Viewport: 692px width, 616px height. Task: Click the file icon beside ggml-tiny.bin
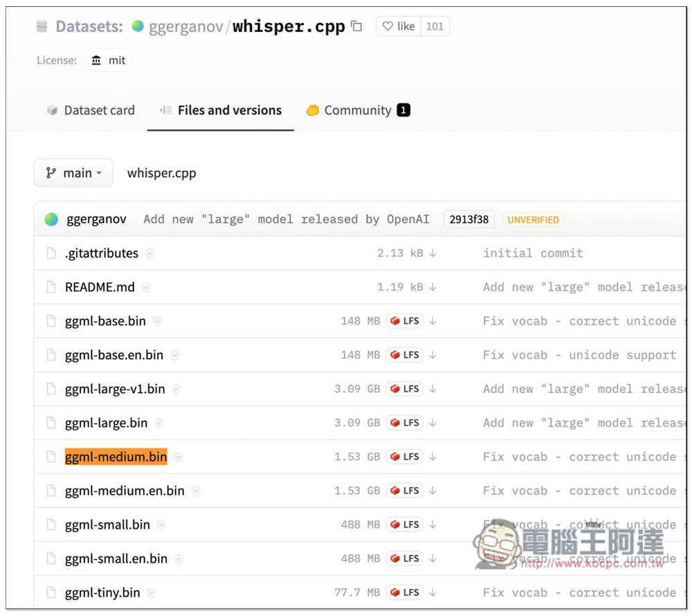click(51, 592)
